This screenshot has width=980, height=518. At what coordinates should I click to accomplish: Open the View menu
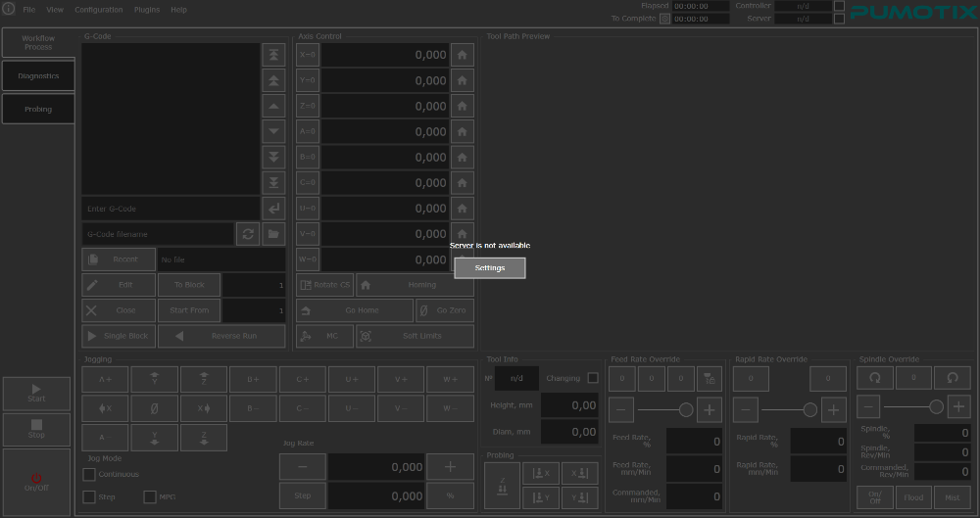pos(55,10)
